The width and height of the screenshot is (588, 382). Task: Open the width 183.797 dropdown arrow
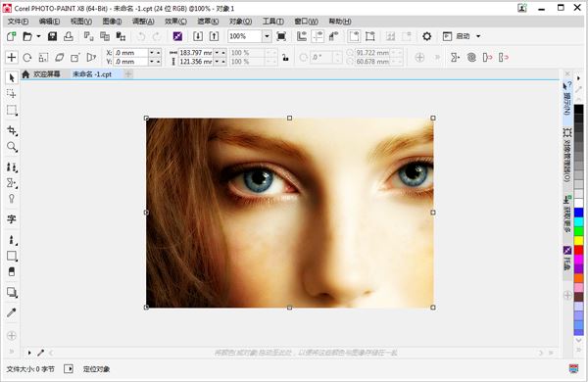pos(217,53)
